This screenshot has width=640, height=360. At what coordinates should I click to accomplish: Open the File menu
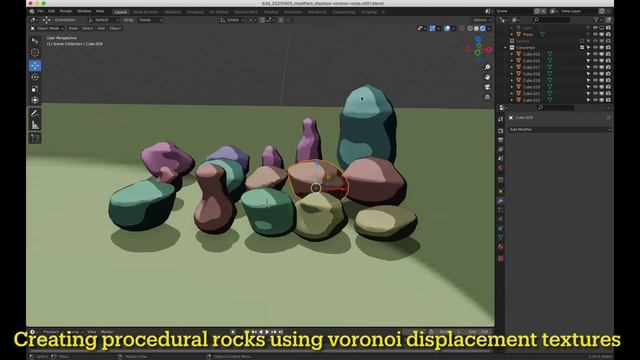[40, 11]
